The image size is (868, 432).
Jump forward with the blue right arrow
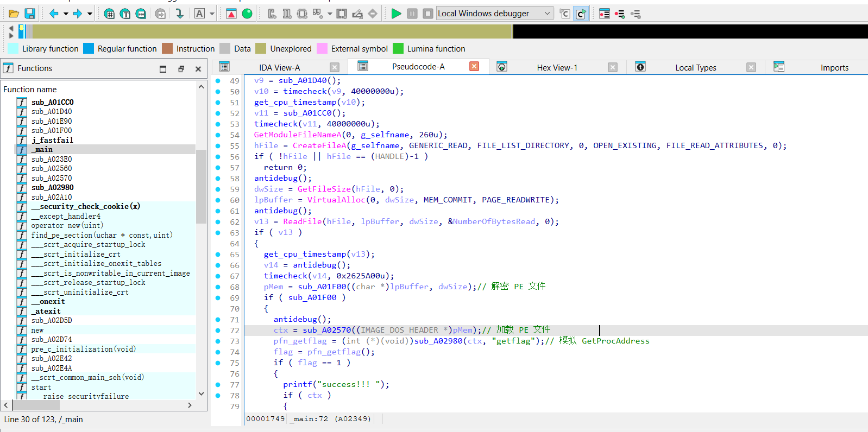78,14
